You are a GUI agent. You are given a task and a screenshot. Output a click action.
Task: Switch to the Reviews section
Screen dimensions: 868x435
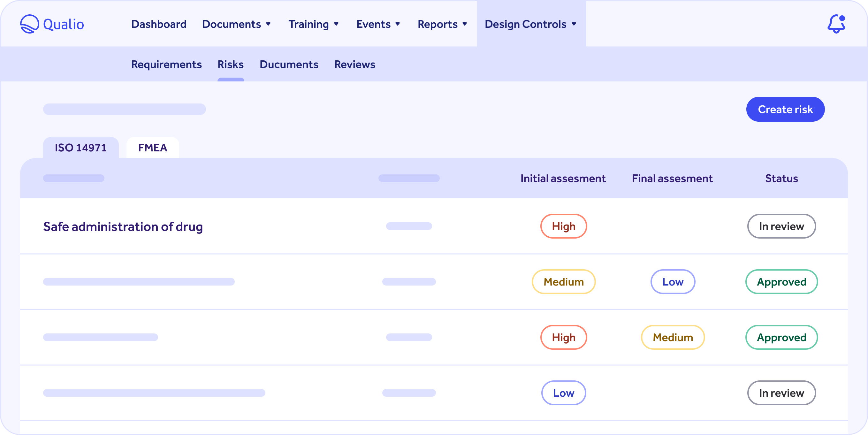click(354, 65)
